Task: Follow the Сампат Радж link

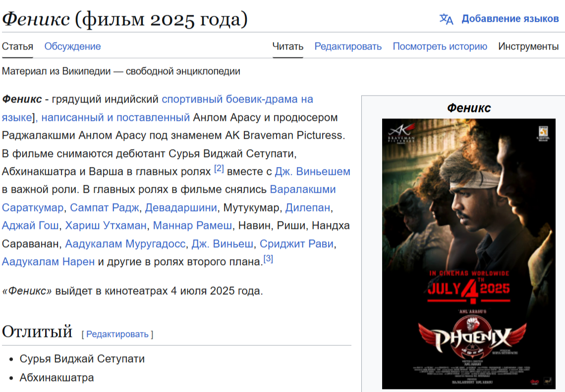Action: (104, 208)
